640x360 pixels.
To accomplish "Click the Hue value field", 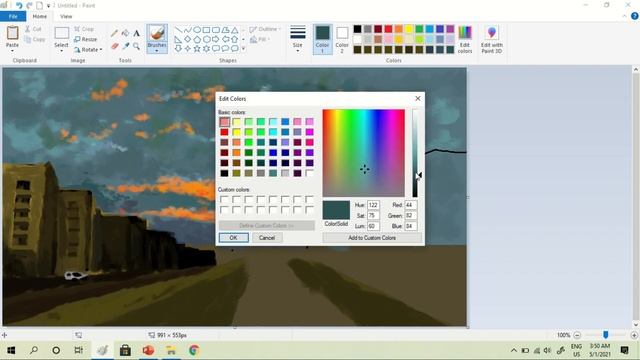I will click(373, 205).
